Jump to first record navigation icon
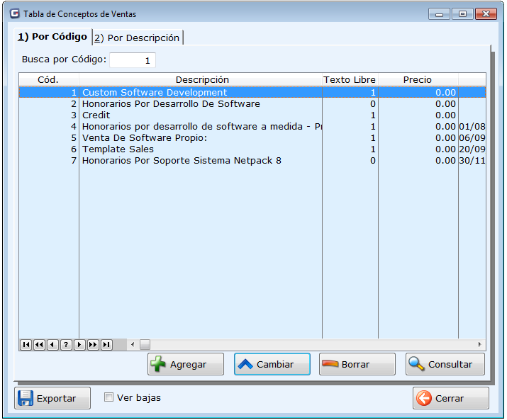The height and width of the screenshot is (420, 507). 26,345
